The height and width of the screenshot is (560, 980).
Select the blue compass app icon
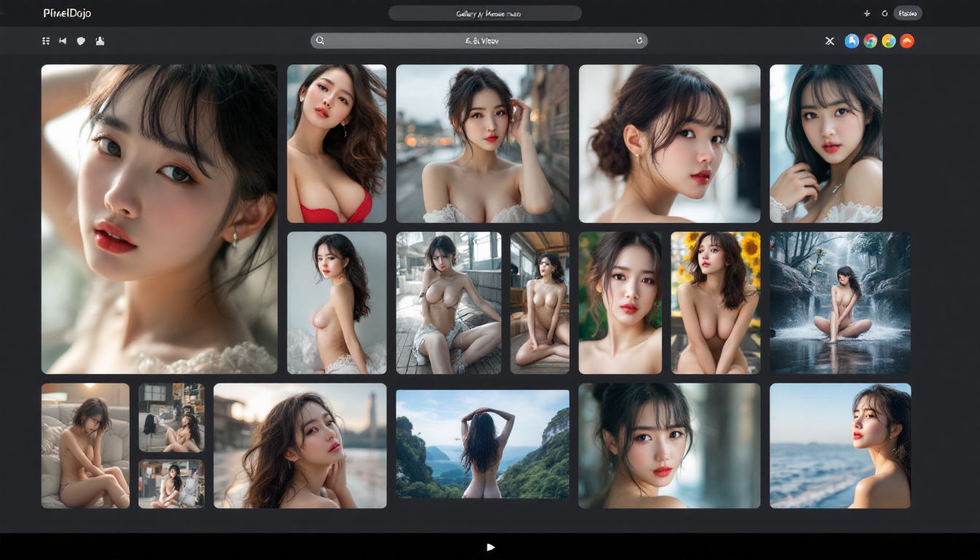click(x=851, y=42)
